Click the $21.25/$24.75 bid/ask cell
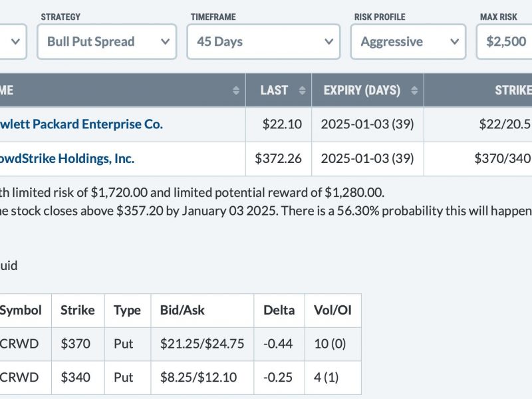The height and width of the screenshot is (399, 532). click(202, 344)
